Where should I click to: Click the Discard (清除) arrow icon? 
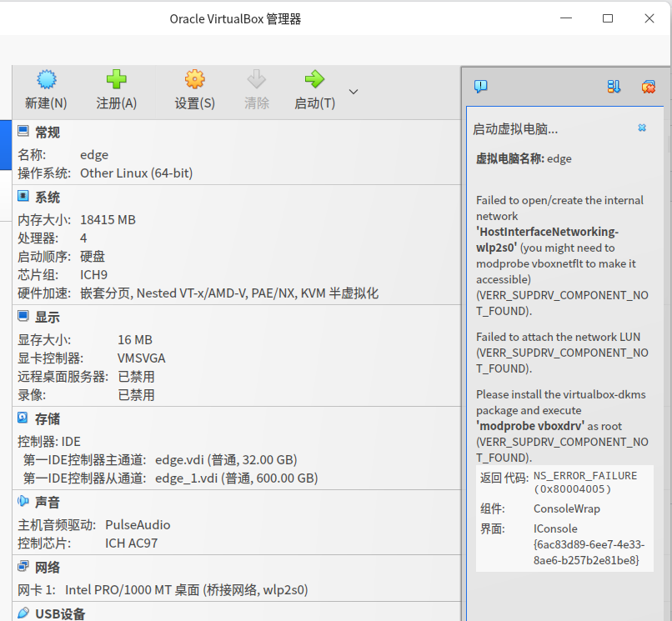pyautogui.click(x=256, y=80)
